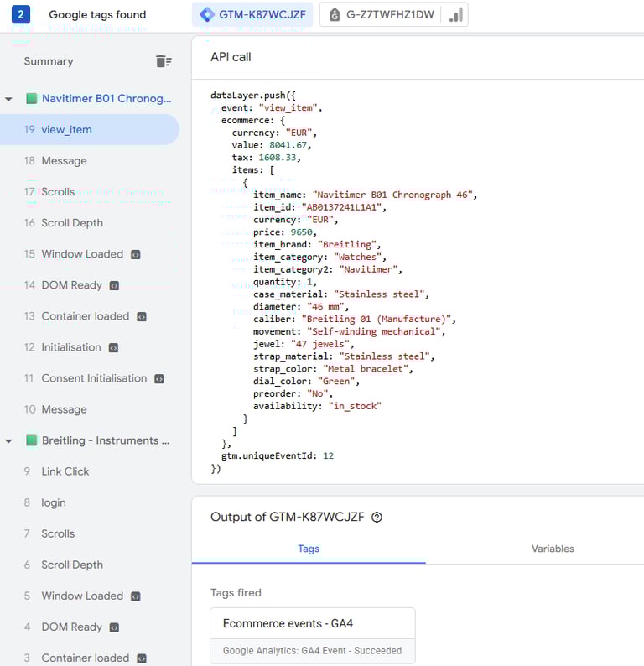Click the availability in_stock line

[x=317, y=406]
